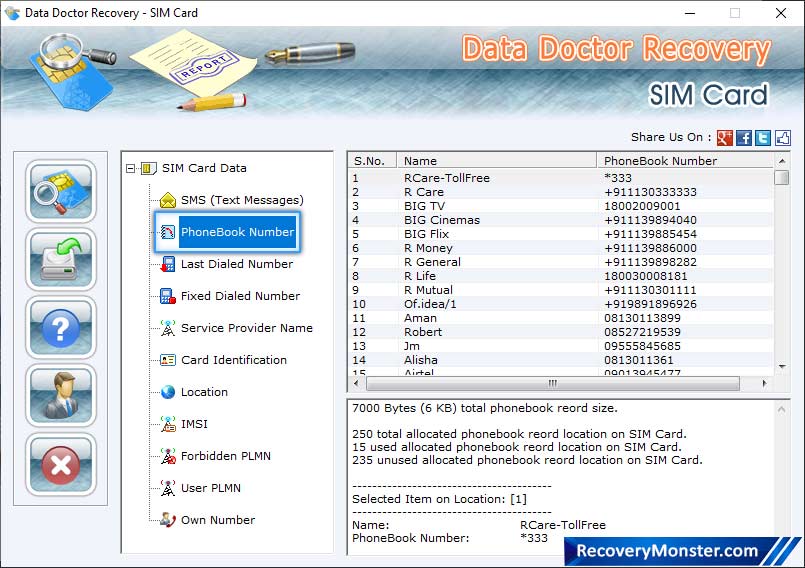Screen dimensions: 805x568
Task: Click the IMSI tower icon
Action: pyautogui.click(x=168, y=424)
